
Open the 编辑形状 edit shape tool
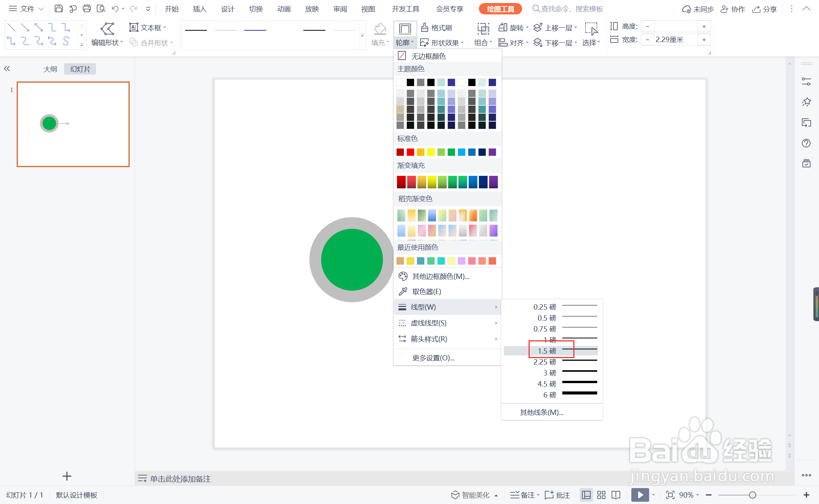(107, 34)
